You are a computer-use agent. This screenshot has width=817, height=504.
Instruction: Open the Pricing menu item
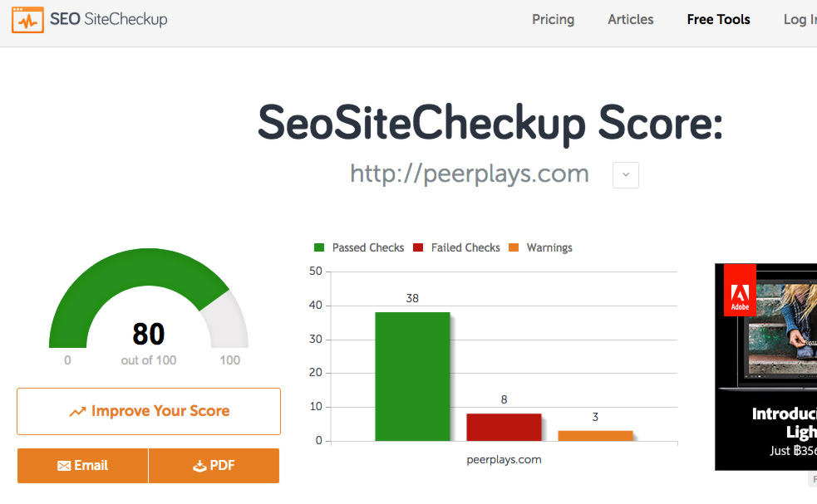click(x=553, y=20)
